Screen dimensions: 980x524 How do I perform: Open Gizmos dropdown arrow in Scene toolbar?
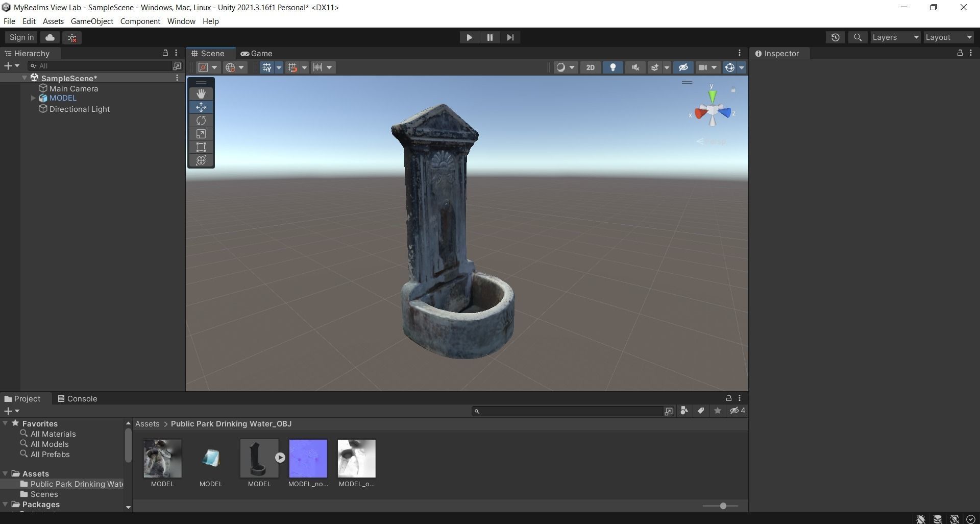[742, 67]
